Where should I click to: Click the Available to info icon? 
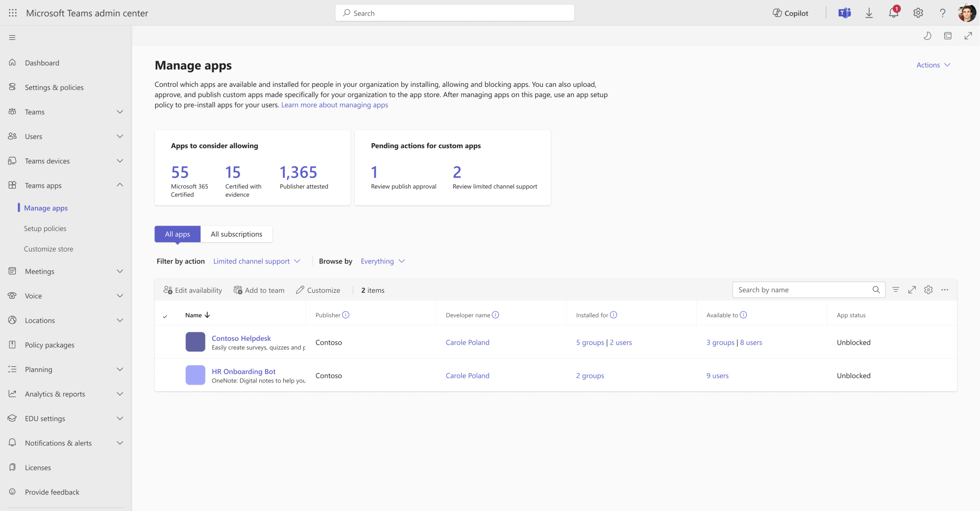[743, 315]
